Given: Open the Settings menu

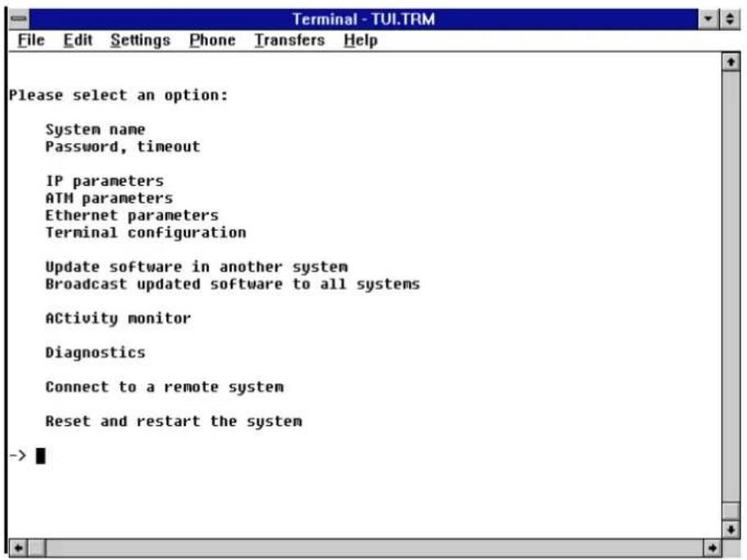Looking at the screenshot, I should point(140,40).
